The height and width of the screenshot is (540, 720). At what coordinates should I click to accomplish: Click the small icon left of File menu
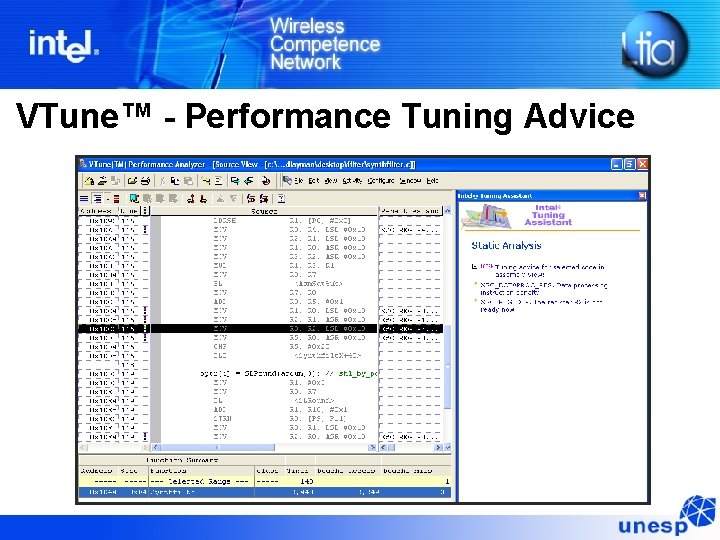click(x=287, y=180)
